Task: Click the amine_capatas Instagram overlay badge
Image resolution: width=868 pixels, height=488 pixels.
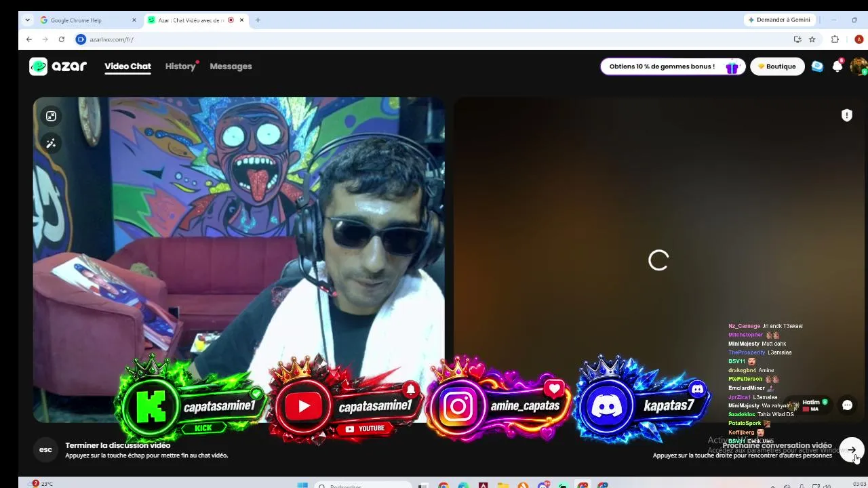Action: (499, 400)
